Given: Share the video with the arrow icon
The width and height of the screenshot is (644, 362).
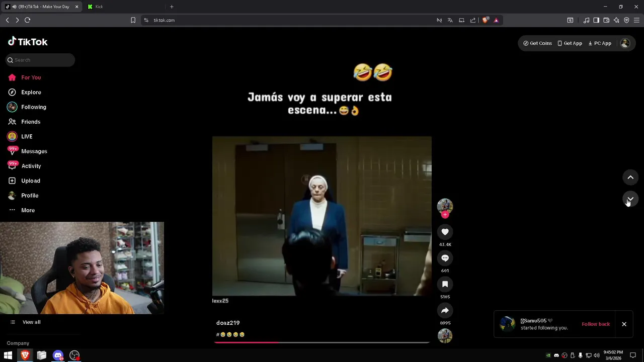Looking at the screenshot, I should click(x=445, y=310).
